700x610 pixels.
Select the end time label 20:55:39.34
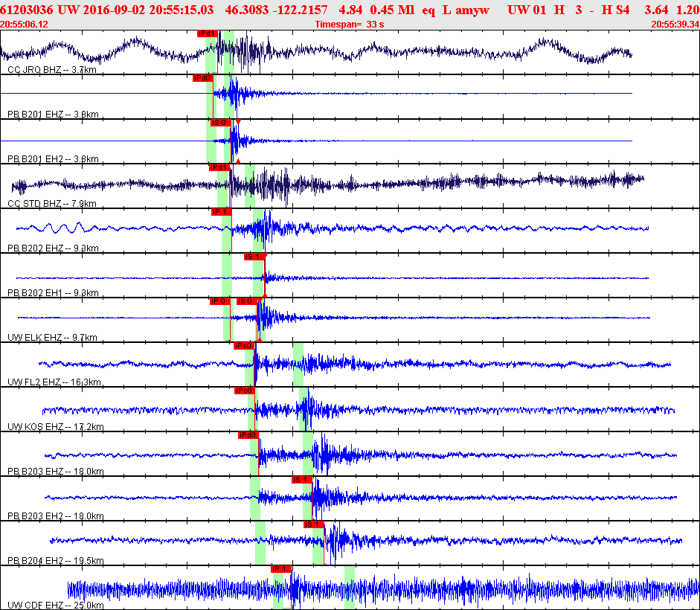tap(675, 24)
